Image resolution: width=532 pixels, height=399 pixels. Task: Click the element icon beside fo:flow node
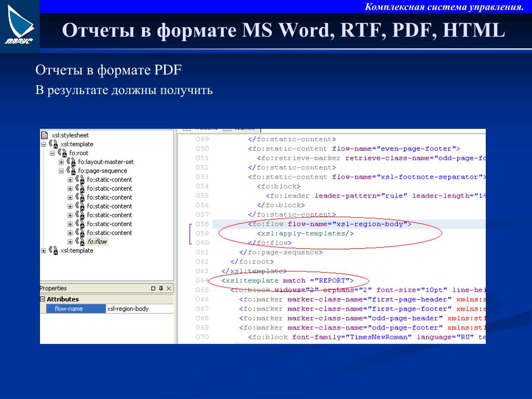coord(79,242)
